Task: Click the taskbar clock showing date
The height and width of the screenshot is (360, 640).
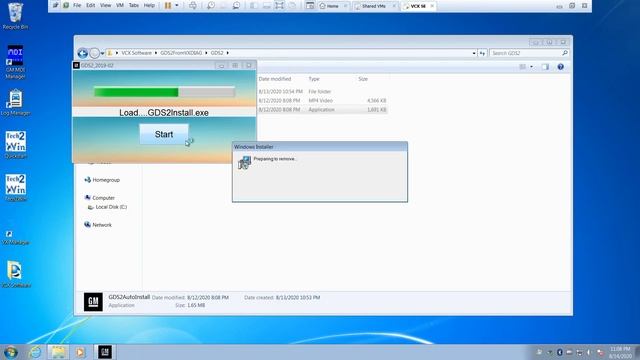Action: pos(620,353)
